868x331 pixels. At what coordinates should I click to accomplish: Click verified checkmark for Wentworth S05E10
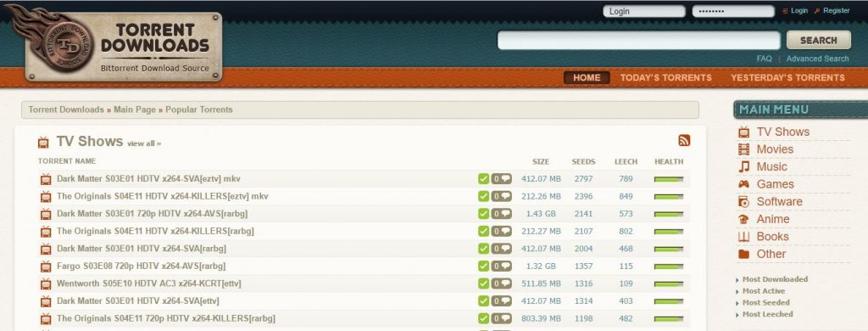tap(484, 283)
